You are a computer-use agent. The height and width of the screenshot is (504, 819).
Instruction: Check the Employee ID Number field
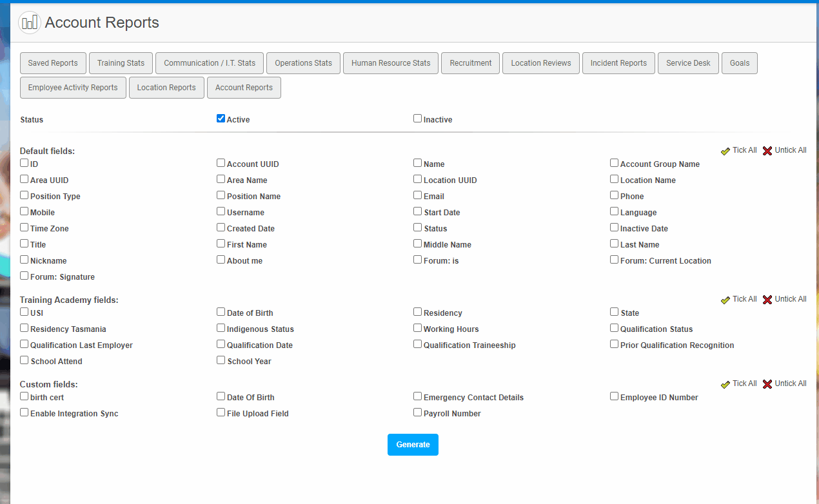pos(614,396)
